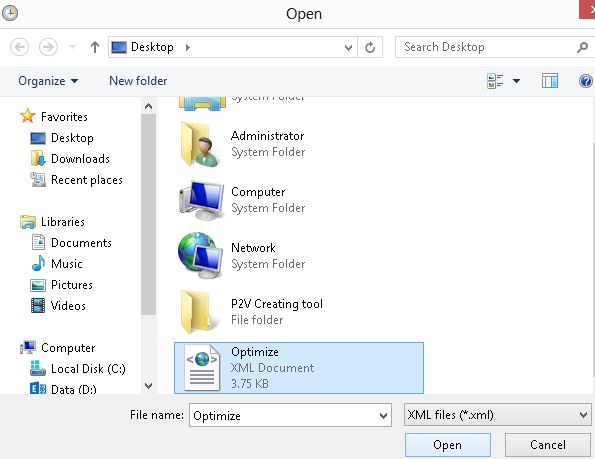Click the Network globe icon
Viewport: 595px width, 459px height.
click(200, 256)
